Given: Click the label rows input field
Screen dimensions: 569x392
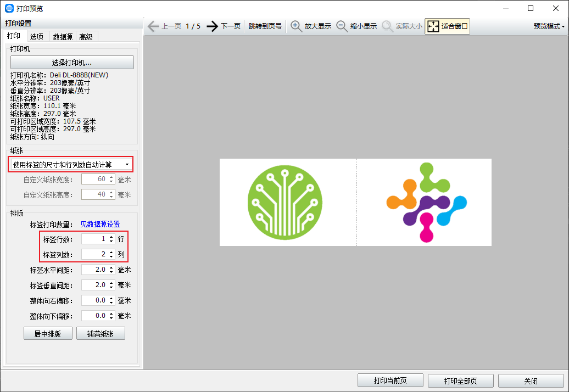Looking at the screenshot, I should 94,239.
